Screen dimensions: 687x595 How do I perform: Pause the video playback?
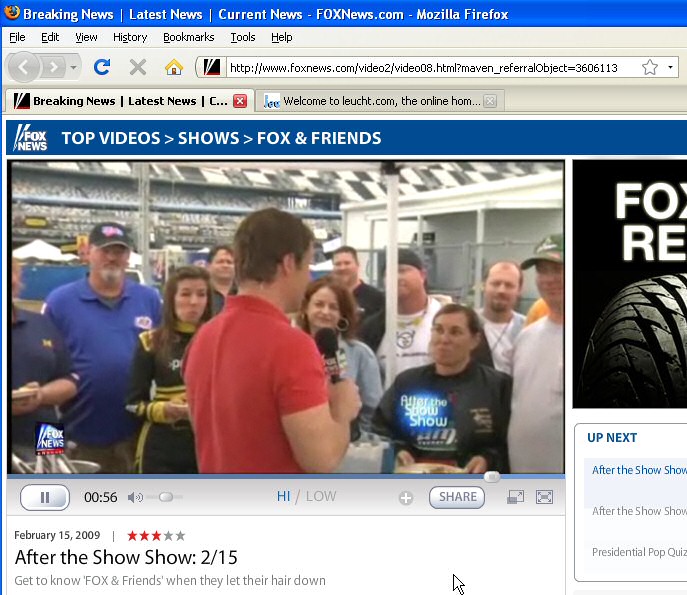[x=45, y=497]
